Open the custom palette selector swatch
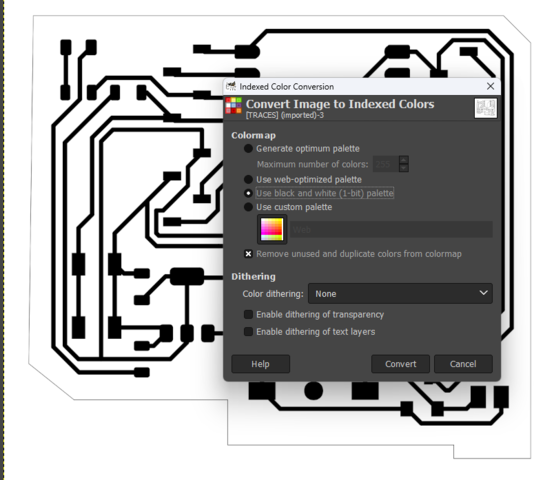Screen dimensions: 554x480 [272, 230]
